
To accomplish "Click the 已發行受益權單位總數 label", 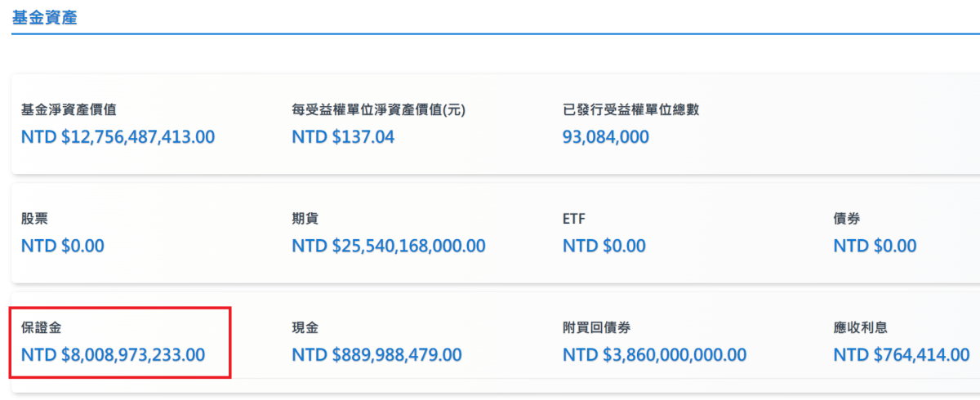I will pos(630,109).
